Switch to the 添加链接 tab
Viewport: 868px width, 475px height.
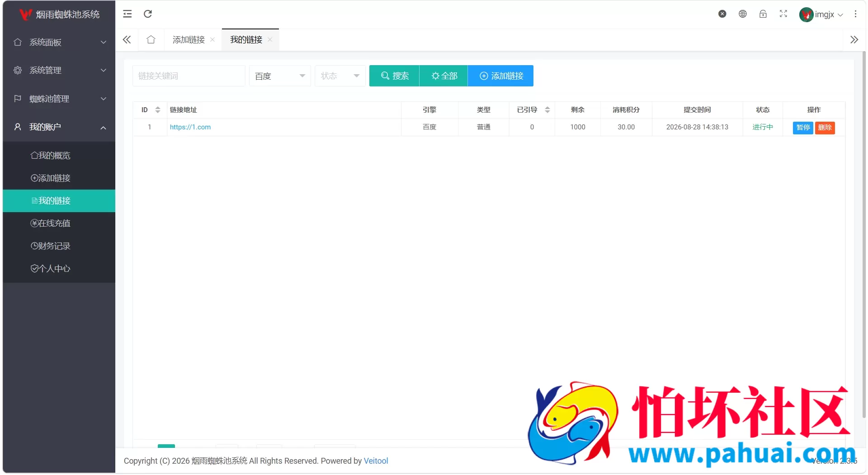point(189,40)
